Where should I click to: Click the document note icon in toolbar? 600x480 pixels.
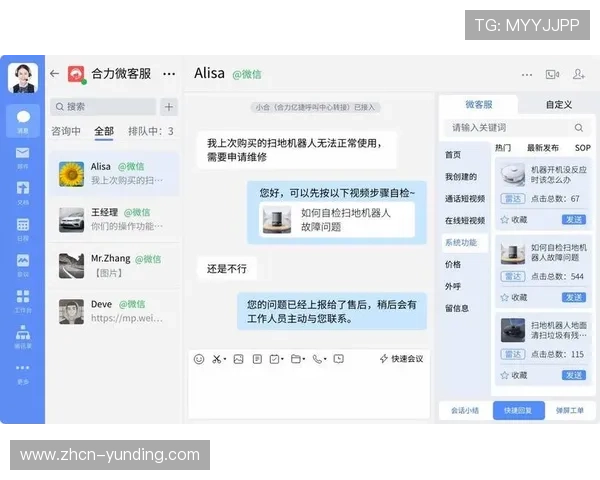257,359
